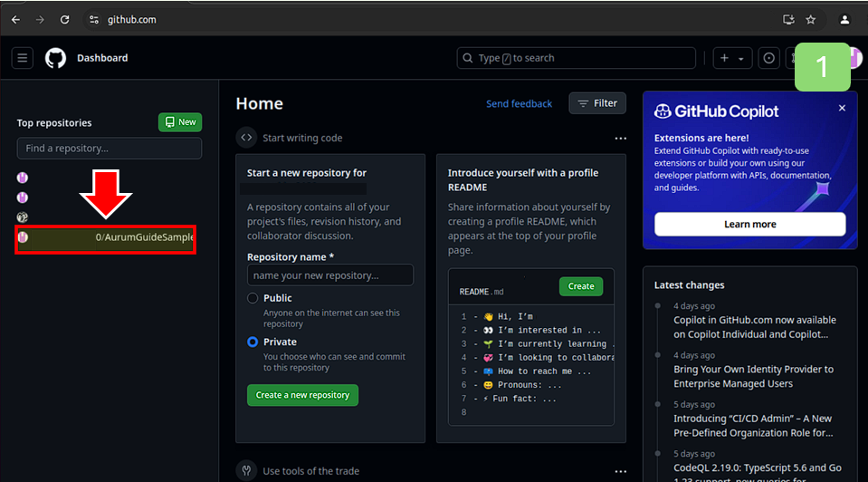Click the tools icon beside Use tools of the trade
This screenshot has width=868, height=482.
(x=246, y=471)
